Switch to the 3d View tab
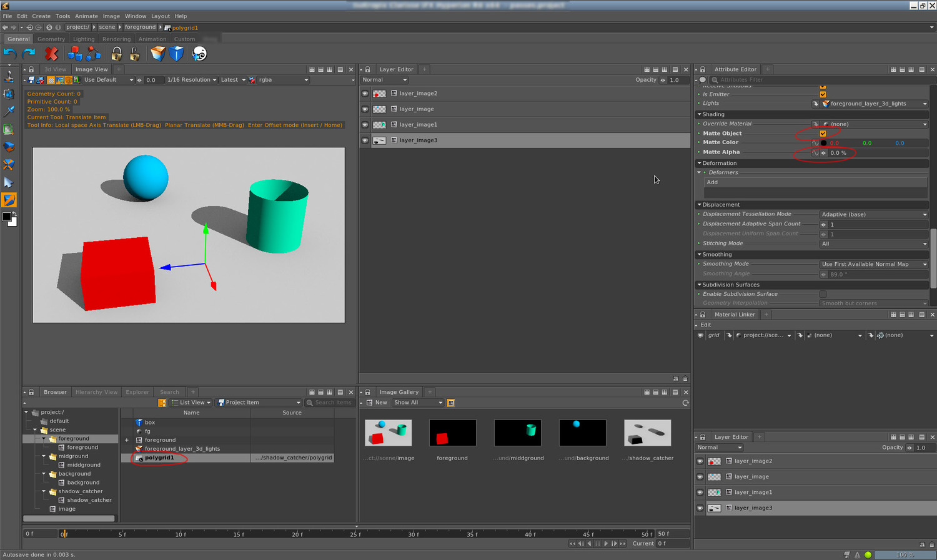This screenshot has height=560, width=937. pyautogui.click(x=55, y=69)
